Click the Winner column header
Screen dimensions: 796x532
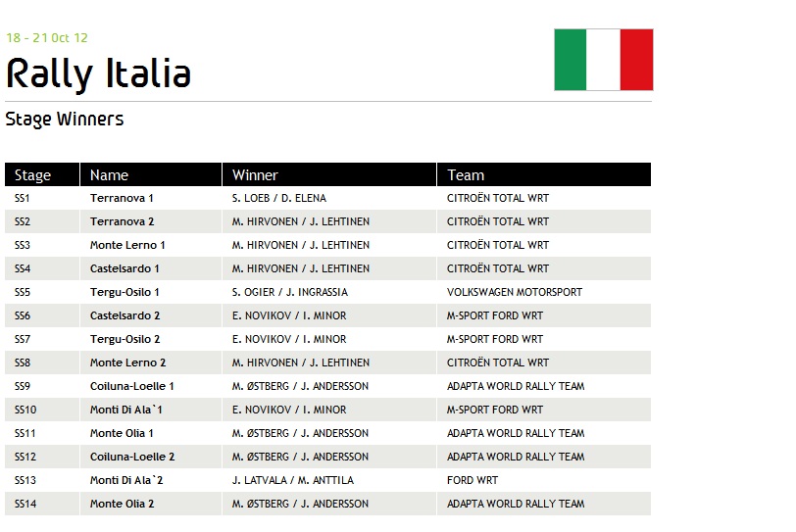255,175
